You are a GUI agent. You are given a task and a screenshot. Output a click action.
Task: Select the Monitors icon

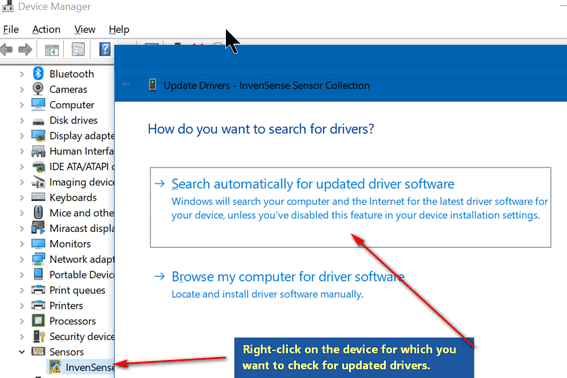38,243
